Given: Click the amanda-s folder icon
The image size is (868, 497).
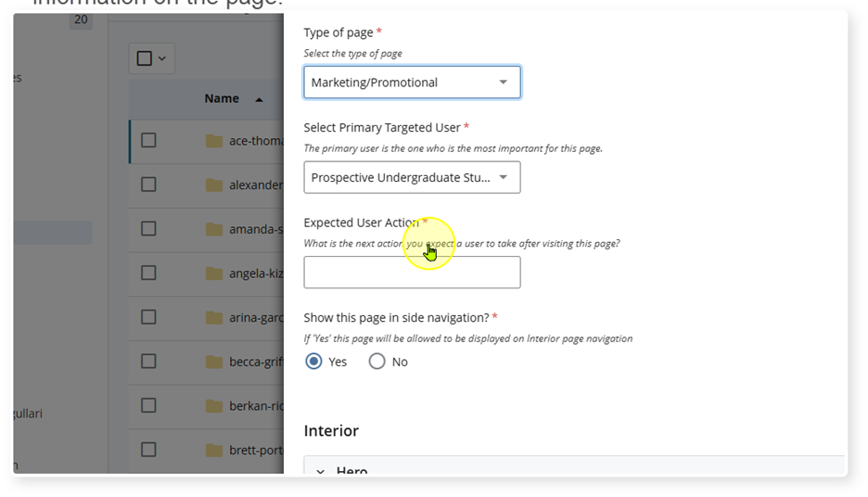Looking at the screenshot, I should [x=214, y=229].
